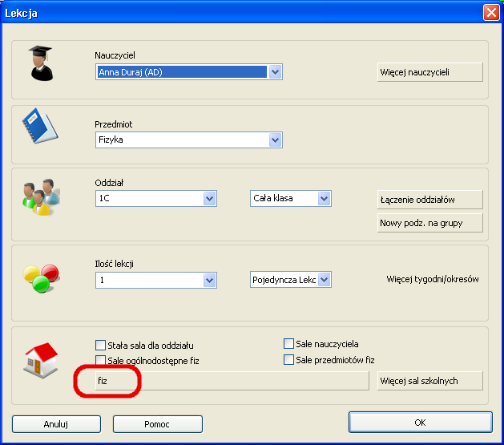The width and height of the screenshot is (504, 445).
Task: Open the Nauczyciel dropdown list
Action: coord(275,72)
